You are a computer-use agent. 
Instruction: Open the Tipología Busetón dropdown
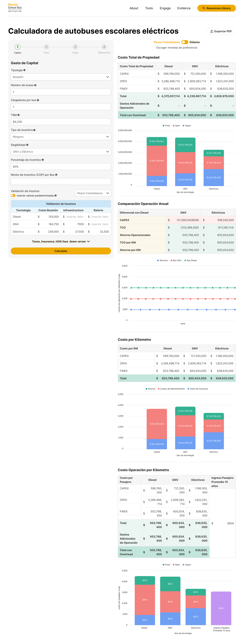[61, 77]
